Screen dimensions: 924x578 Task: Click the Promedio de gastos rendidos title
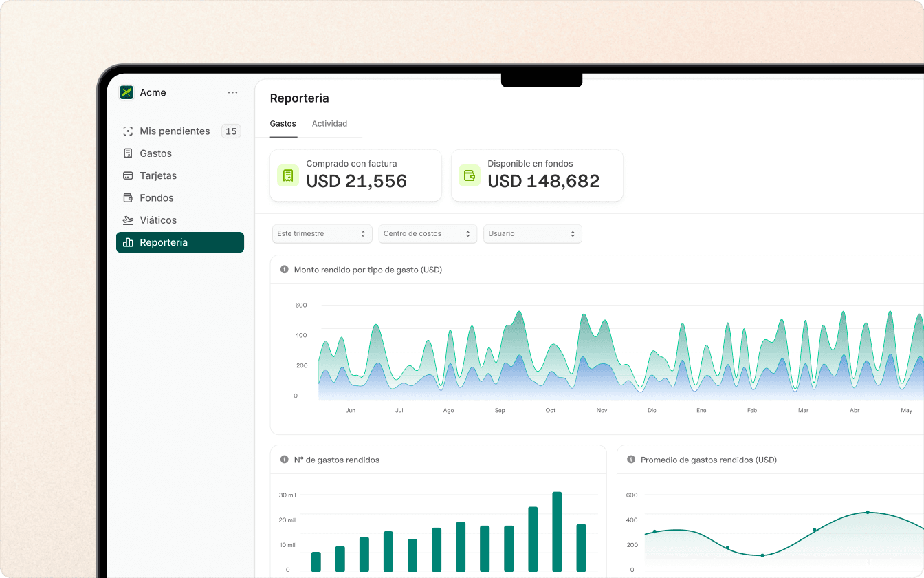pos(709,460)
